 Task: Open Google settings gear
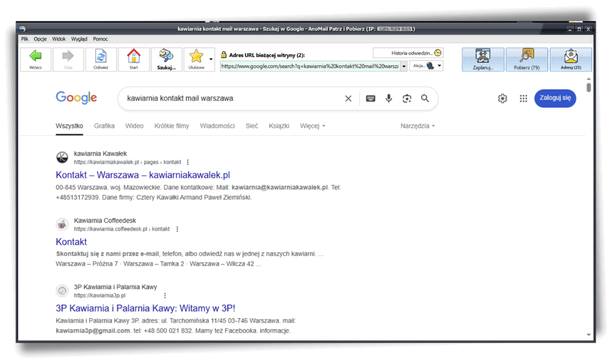pos(502,99)
